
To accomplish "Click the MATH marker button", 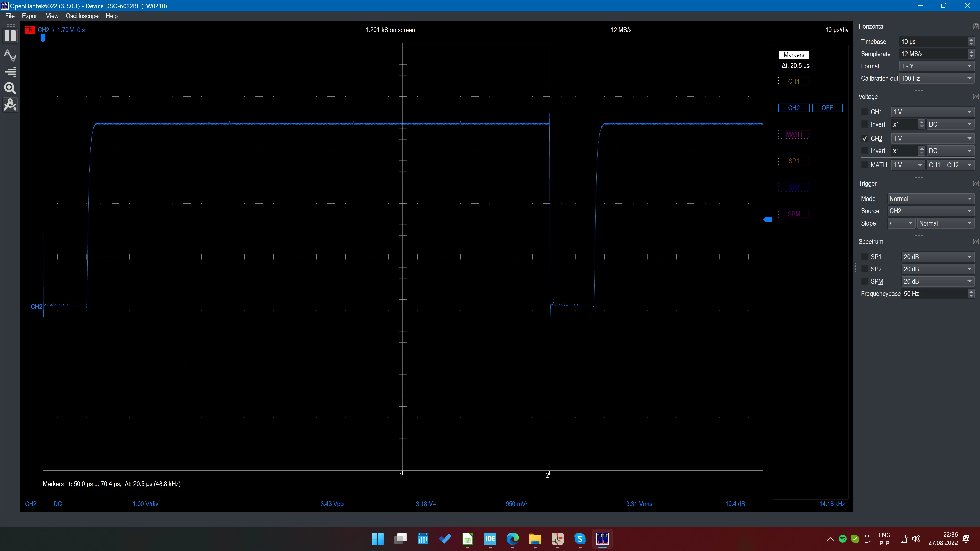I will pos(794,135).
